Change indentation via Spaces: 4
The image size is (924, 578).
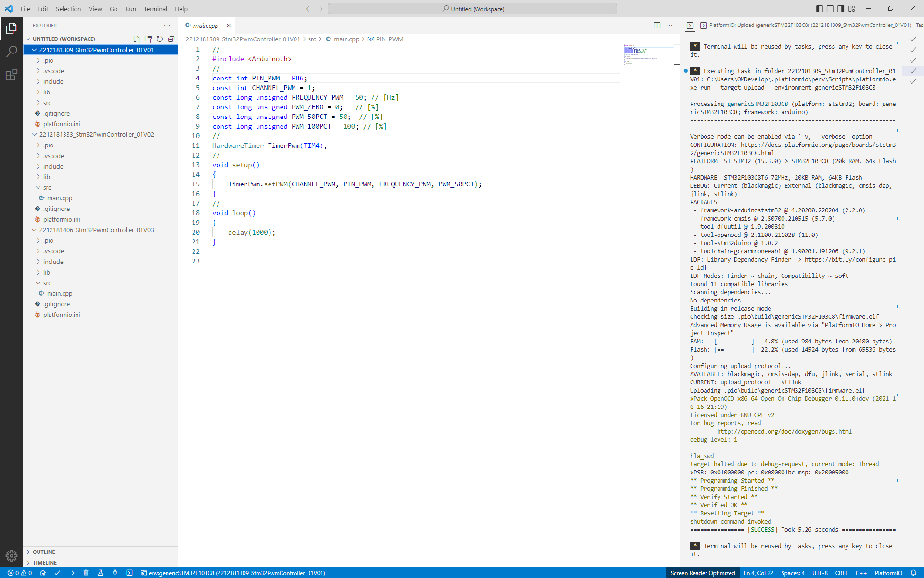[x=792, y=573]
